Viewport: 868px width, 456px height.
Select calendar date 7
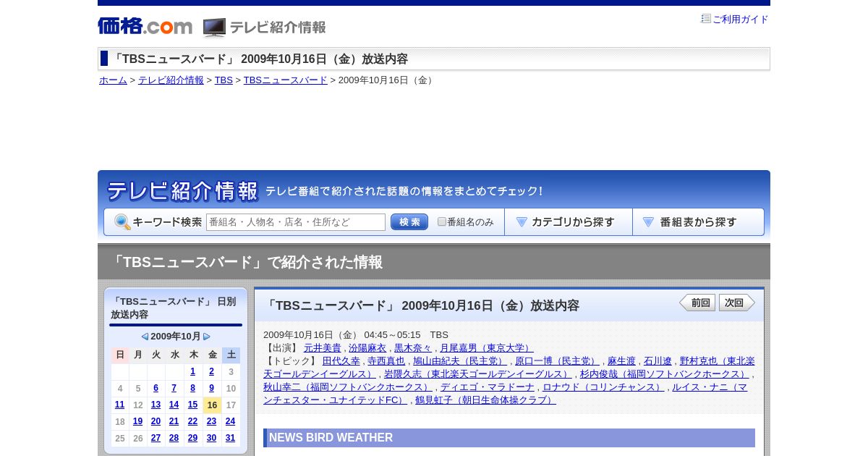(x=174, y=389)
